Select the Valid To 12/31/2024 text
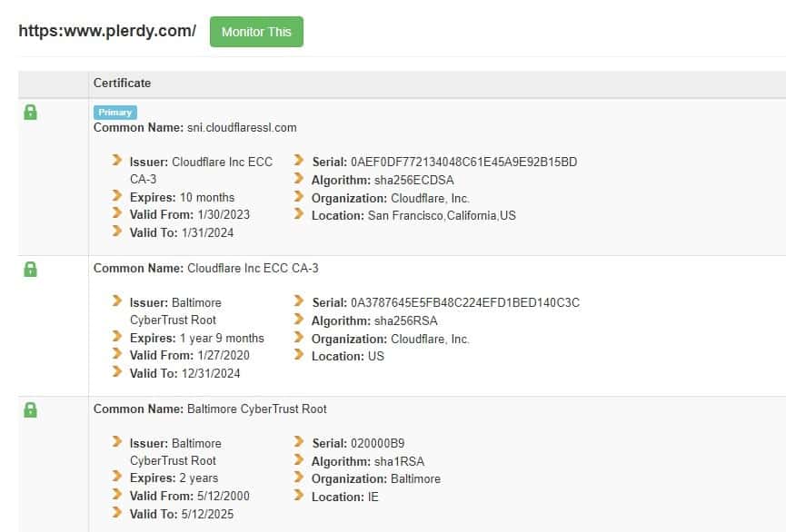Viewport: 786px width, 532px height. [x=185, y=374]
